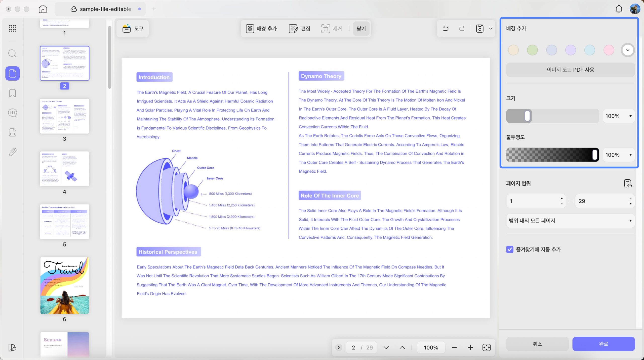Undo the last action
This screenshot has height=360, width=644.
point(446,29)
